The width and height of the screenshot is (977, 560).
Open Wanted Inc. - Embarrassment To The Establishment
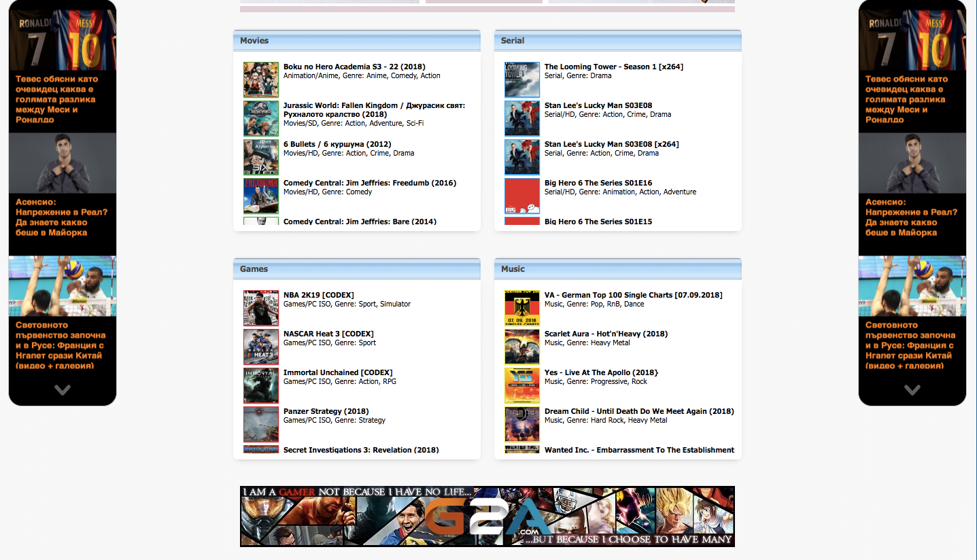(x=639, y=450)
